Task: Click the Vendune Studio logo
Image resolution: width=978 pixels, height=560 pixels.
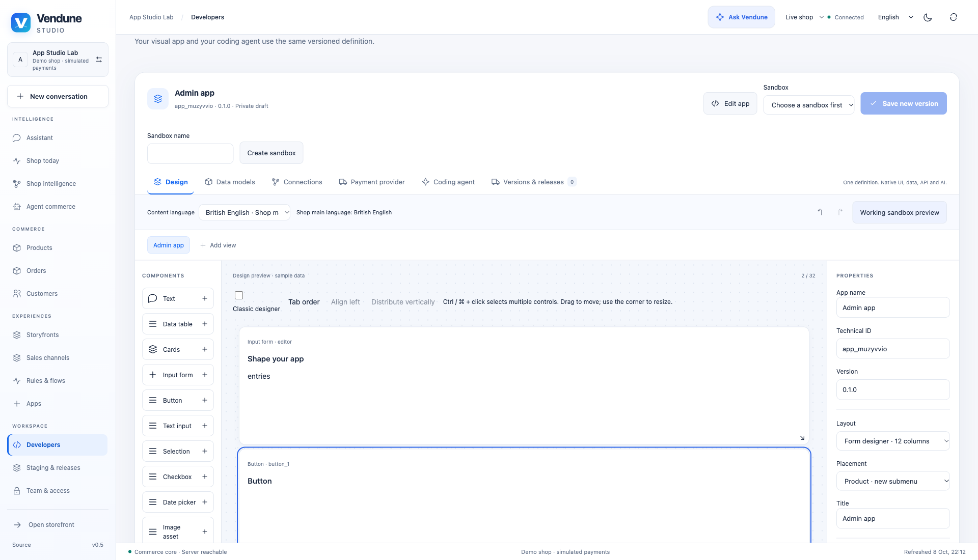Action: [x=46, y=23]
